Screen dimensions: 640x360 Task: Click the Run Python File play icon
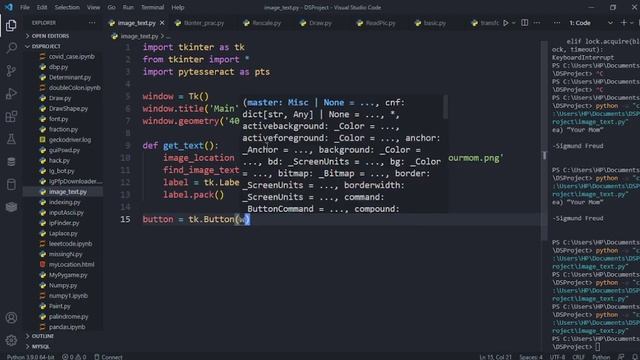pyautogui.click(x=506, y=23)
